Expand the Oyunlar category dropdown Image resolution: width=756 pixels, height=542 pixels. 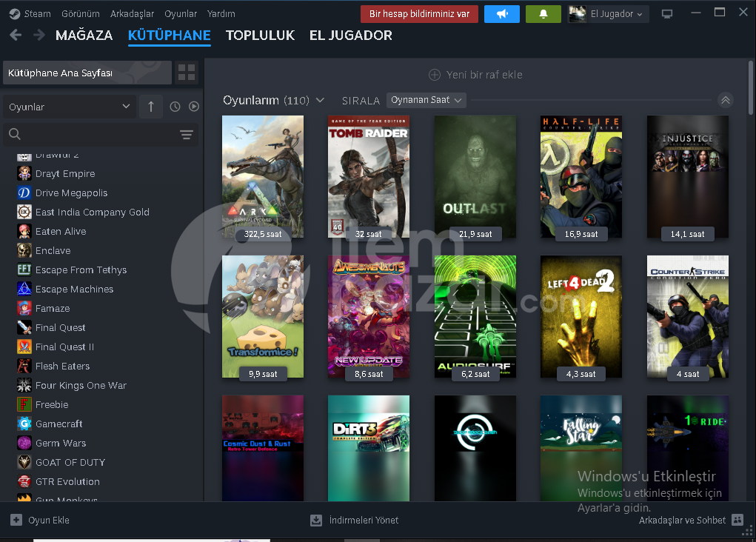[70, 107]
